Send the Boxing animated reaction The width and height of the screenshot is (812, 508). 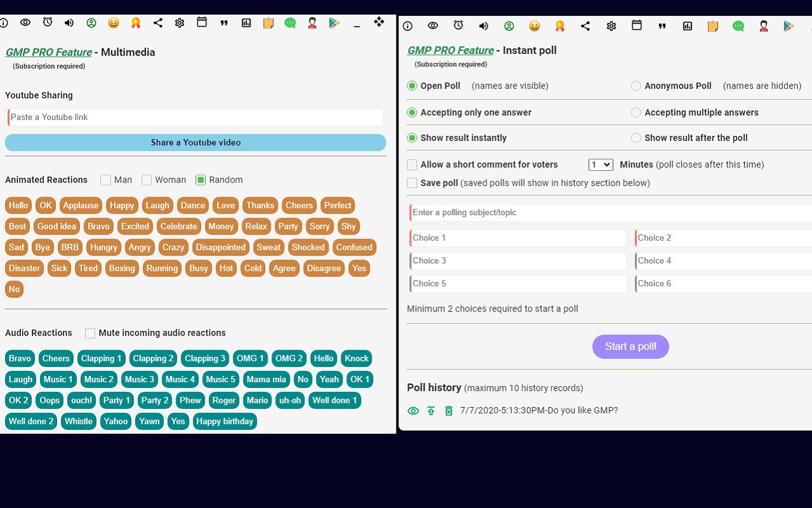[122, 269]
